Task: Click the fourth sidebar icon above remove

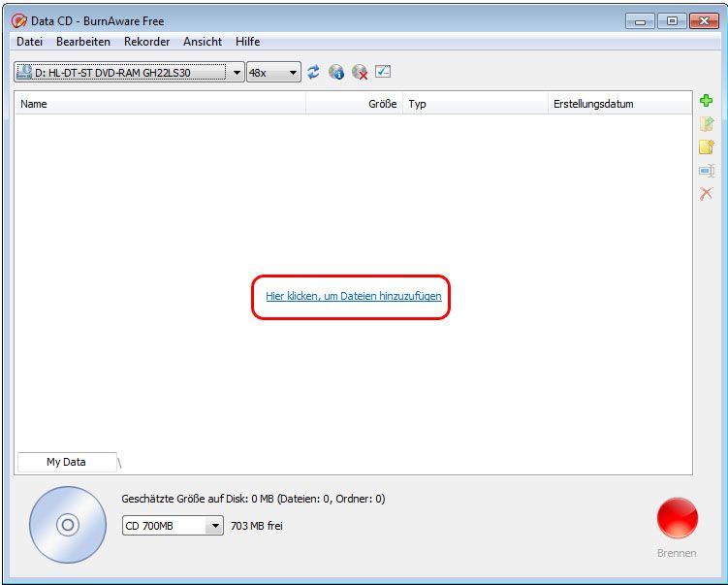Action: (707, 171)
